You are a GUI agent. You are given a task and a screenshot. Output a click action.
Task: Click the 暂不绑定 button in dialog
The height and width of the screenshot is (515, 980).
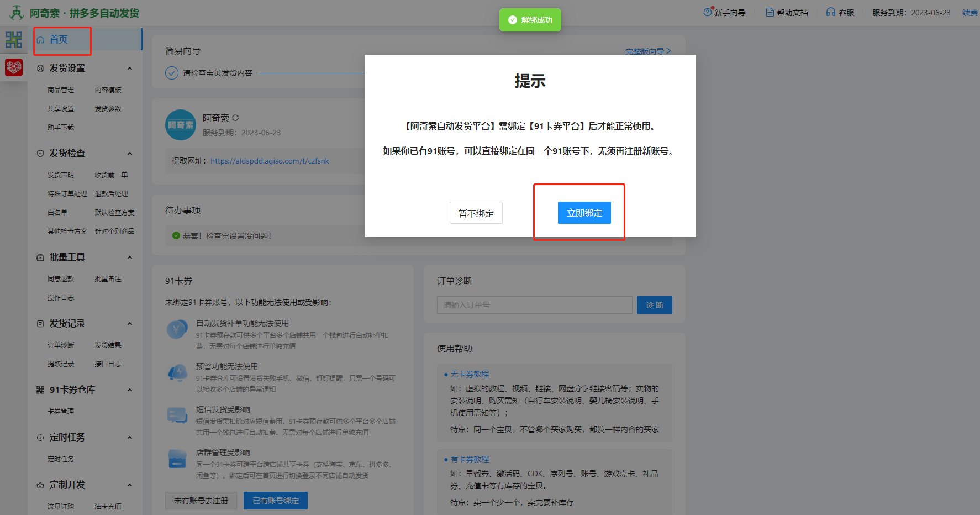click(x=476, y=213)
